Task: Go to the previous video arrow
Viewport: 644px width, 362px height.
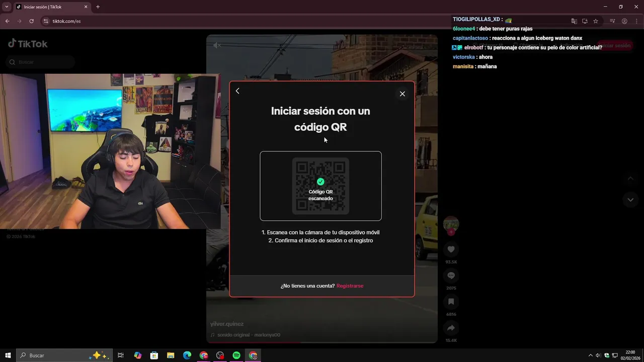Action: pyautogui.click(x=630, y=178)
